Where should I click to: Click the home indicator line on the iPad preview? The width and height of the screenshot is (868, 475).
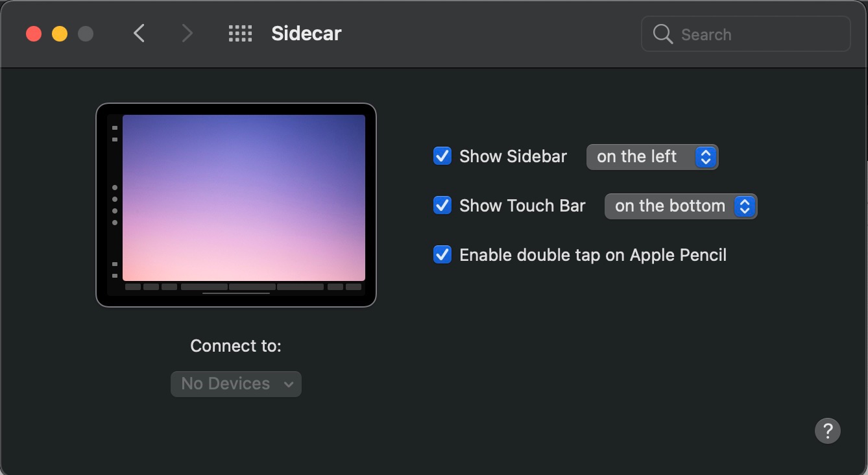point(236,293)
